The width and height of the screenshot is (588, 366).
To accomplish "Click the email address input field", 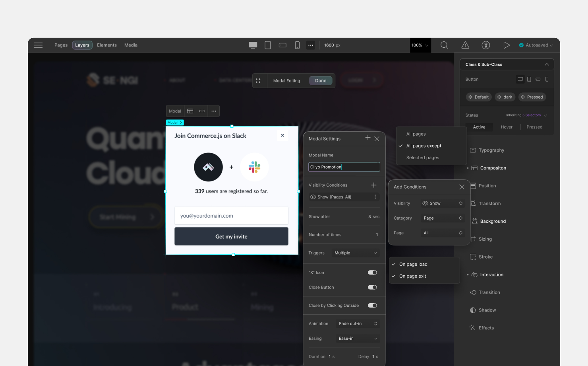I will point(231,216).
